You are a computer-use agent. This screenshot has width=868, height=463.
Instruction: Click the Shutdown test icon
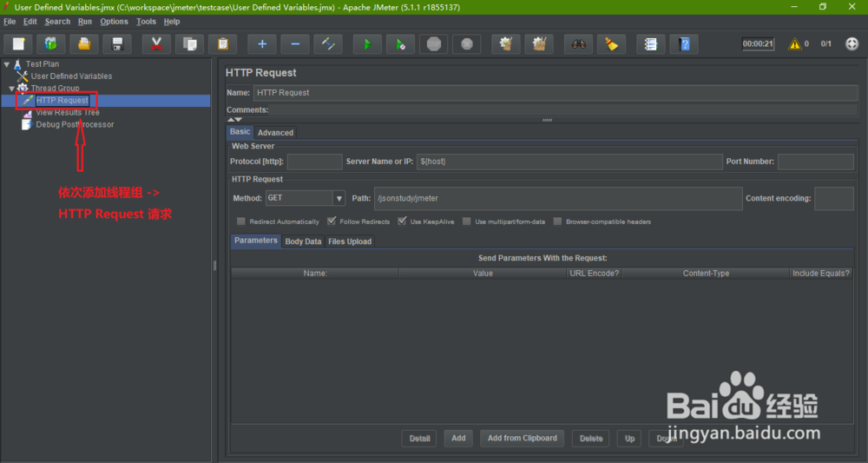pos(467,44)
